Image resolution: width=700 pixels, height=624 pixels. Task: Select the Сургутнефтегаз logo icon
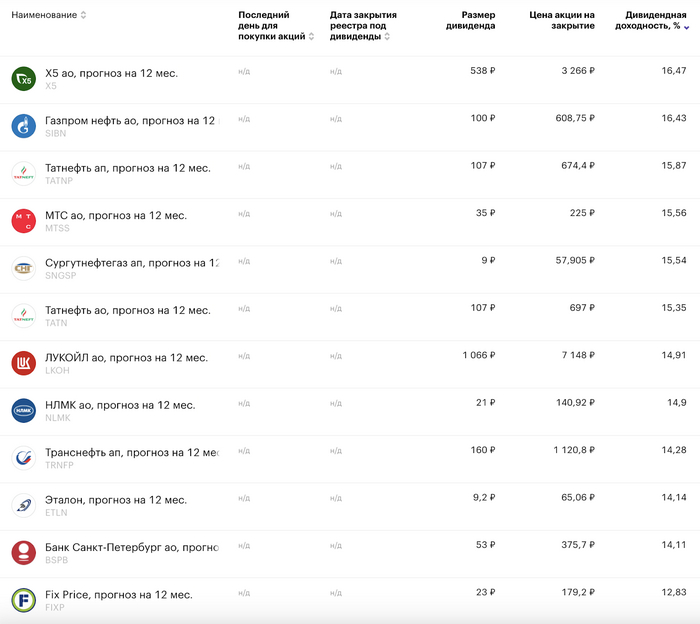(x=23, y=268)
